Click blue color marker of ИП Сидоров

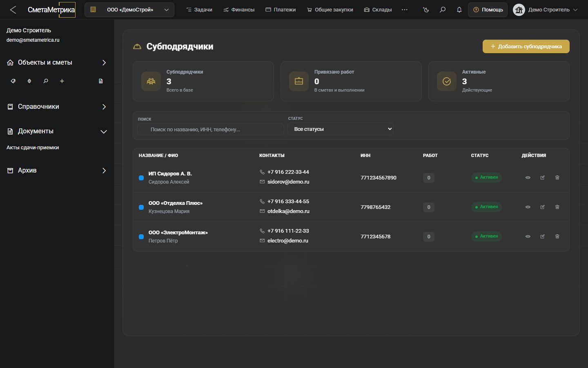[x=141, y=178]
